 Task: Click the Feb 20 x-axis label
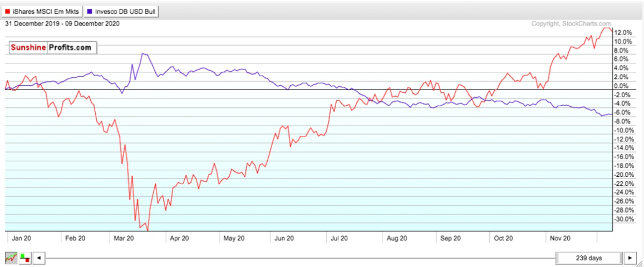pyautogui.click(x=75, y=238)
